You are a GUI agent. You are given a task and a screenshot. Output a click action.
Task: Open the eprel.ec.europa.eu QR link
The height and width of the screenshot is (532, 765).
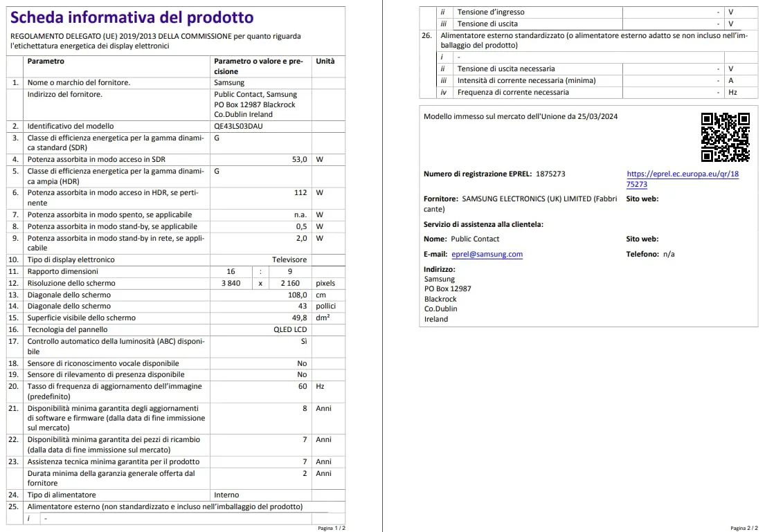(683, 179)
